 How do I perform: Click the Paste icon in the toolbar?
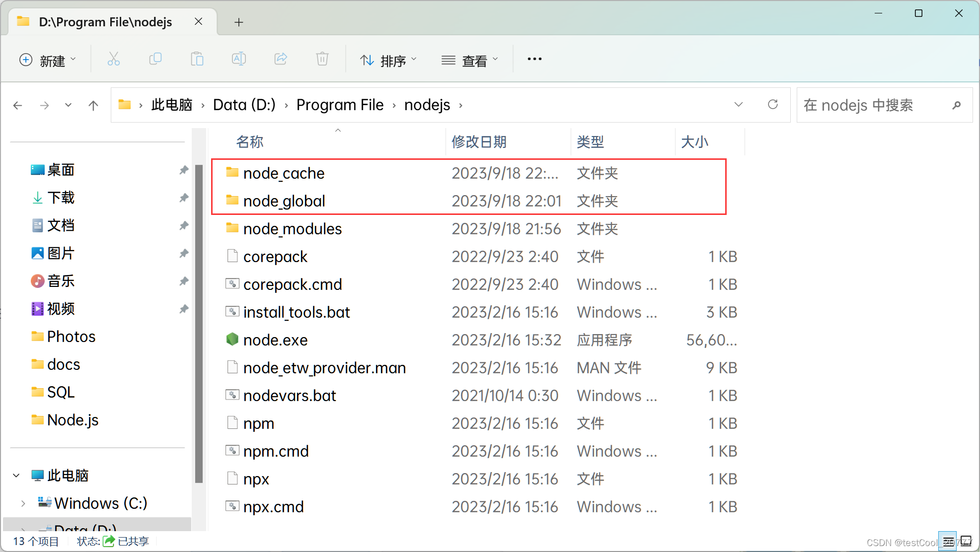pos(197,59)
